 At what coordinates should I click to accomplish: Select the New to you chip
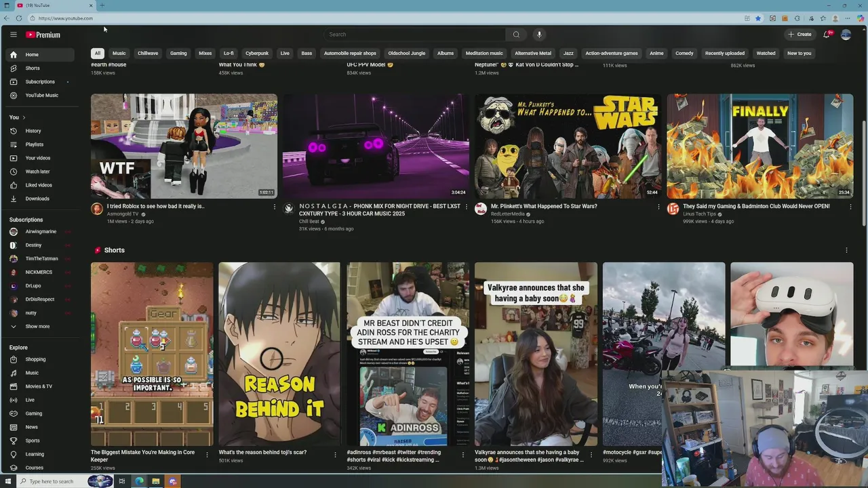pyautogui.click(x=800, y=53)
